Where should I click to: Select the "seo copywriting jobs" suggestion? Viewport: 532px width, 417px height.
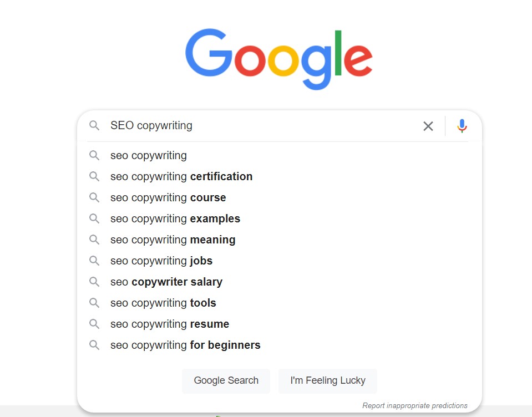pyautogui.click(x=161, y=261)
